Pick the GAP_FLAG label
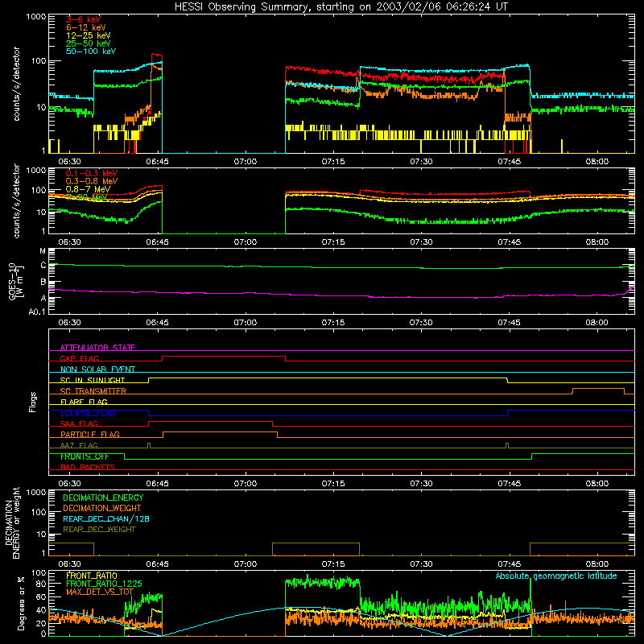Screen dimensions: 644x644 [79, 358]
